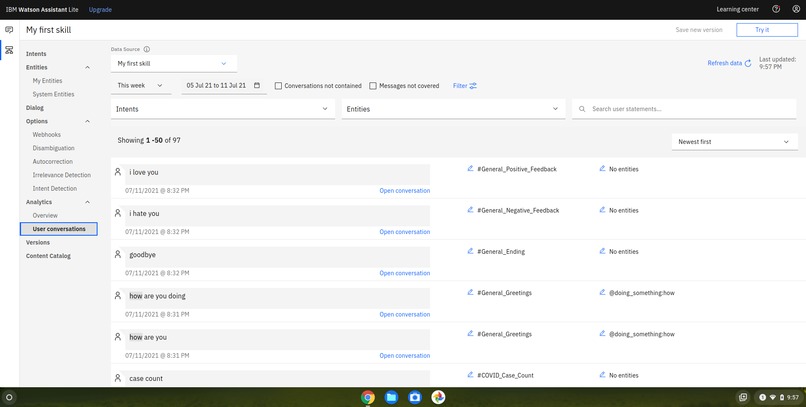The image size is (806, 407).
Task: Open the system tray clock showing 9:57
Action: pyautogui.click(x=793, y=397)
